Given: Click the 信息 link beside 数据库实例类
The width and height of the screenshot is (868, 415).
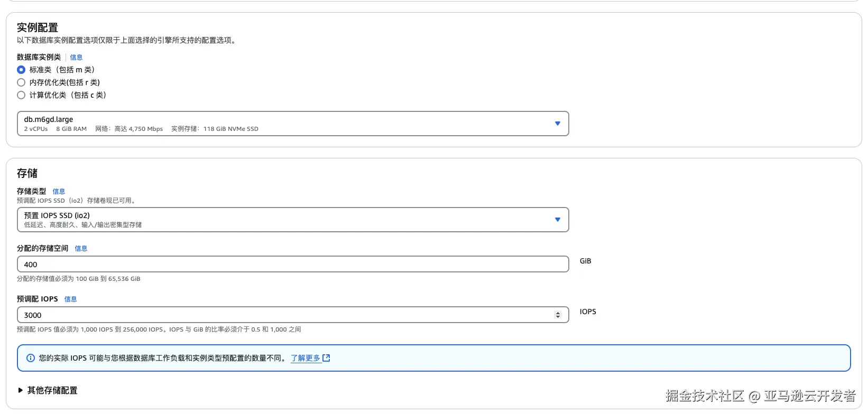Looking at the screenshot, I should click(76, 58).
